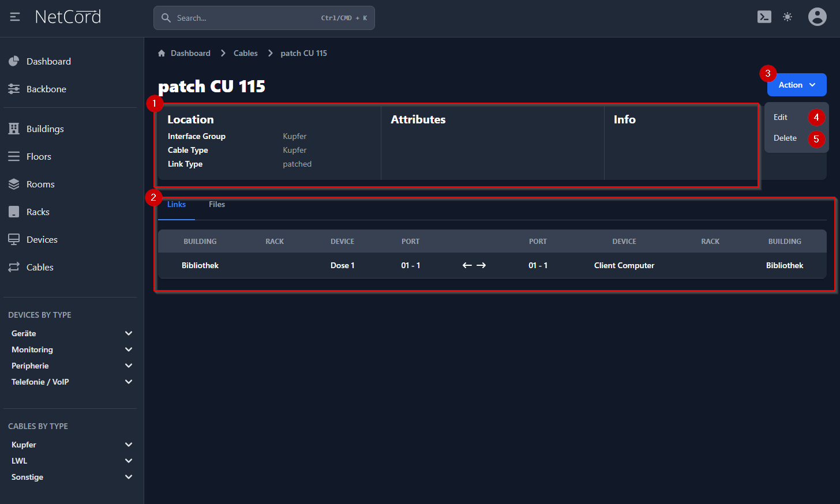Open the user account avatar
The image size is (840, 504).
(x=817, y=17)
